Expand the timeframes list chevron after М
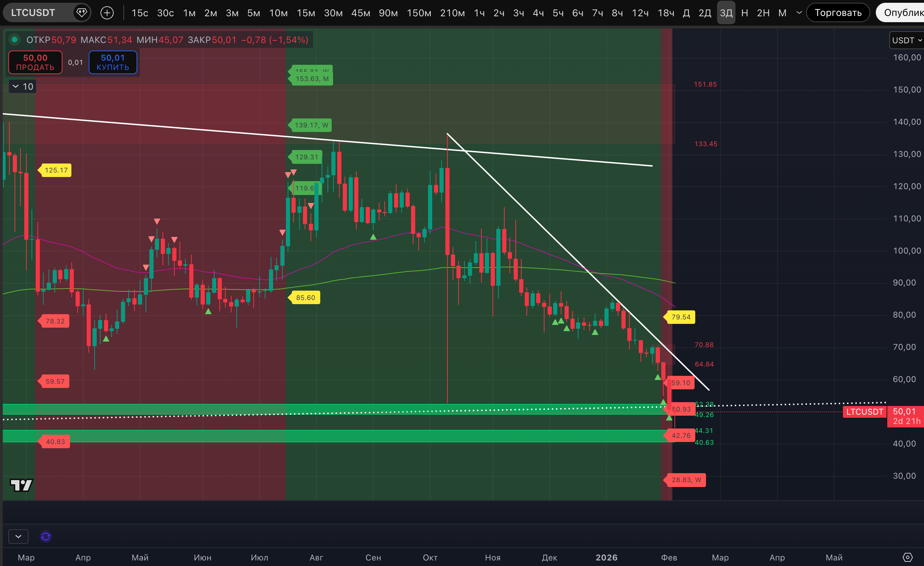Screen dimensions: 924x566 [799, 13]
